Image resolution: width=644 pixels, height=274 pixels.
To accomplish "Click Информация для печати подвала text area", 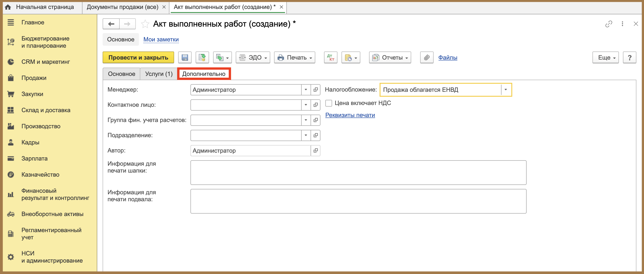I will (x=358, y=201).
